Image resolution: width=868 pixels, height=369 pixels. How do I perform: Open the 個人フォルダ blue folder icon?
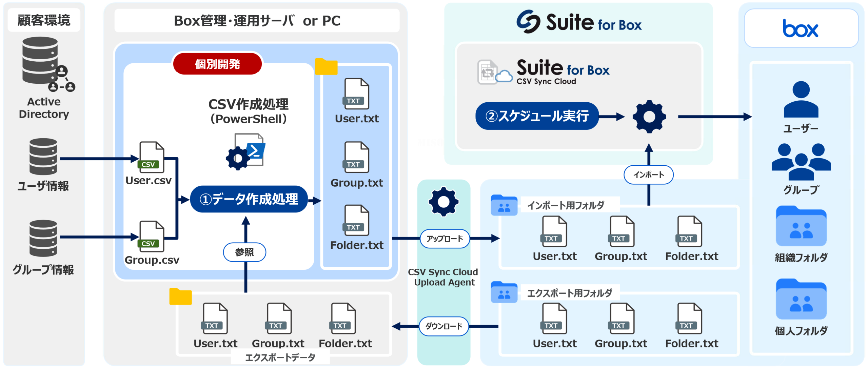801,300
